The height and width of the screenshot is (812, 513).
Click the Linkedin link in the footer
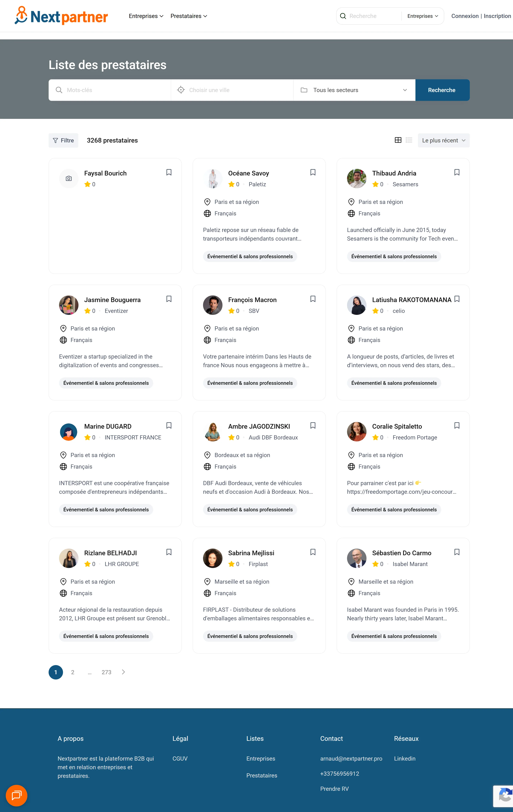point(404,758)
